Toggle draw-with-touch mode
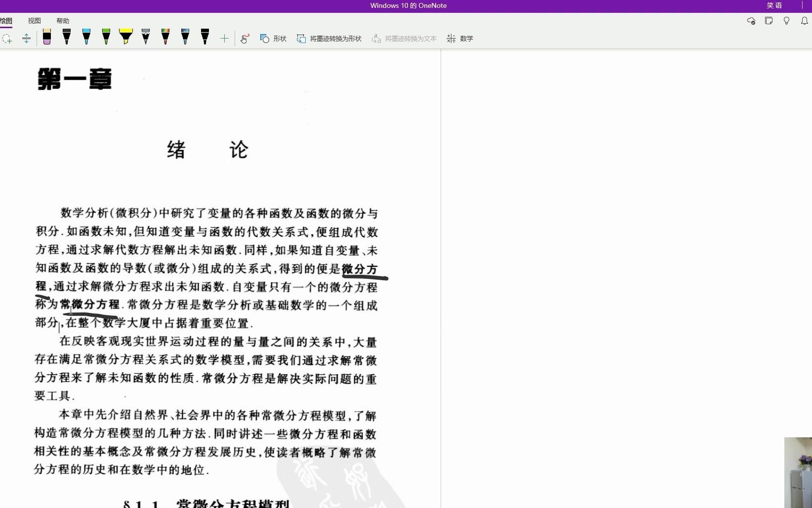The image size is (812, 508). coord(244,39)
